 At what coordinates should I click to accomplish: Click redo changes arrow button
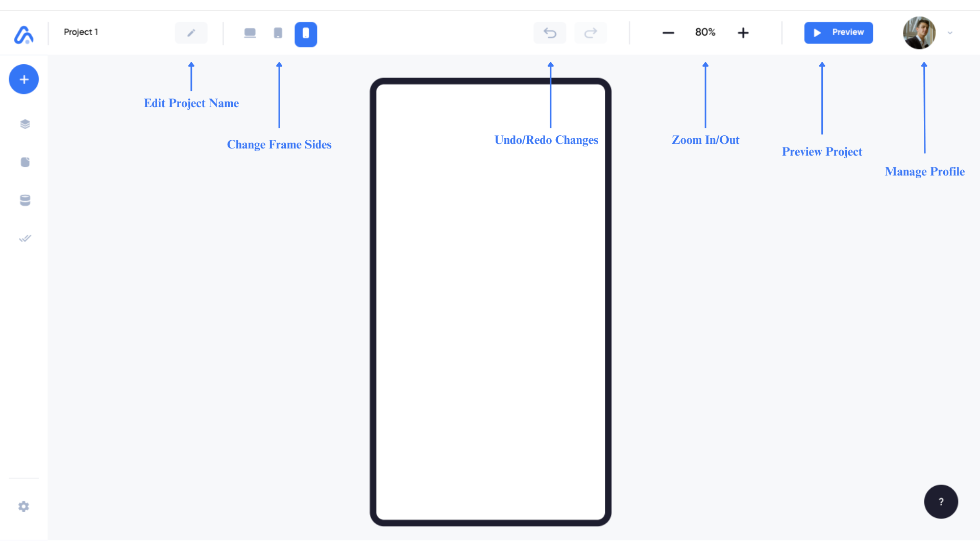[590, 32]
